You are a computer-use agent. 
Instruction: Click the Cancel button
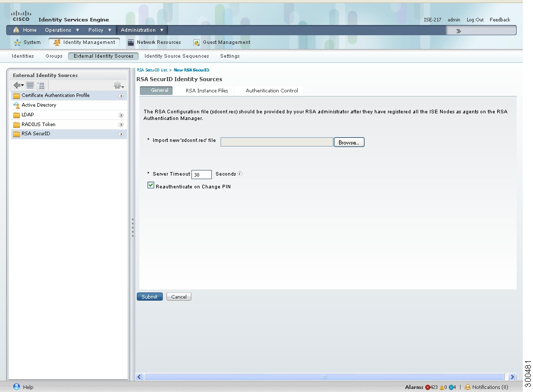(x=179, y=297)
